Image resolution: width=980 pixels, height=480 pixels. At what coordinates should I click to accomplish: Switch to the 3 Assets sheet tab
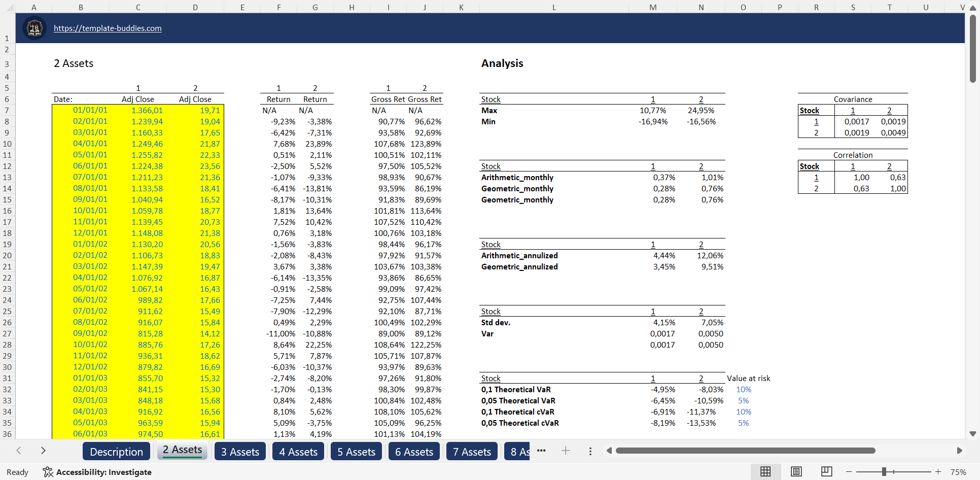tap(240, 452)
